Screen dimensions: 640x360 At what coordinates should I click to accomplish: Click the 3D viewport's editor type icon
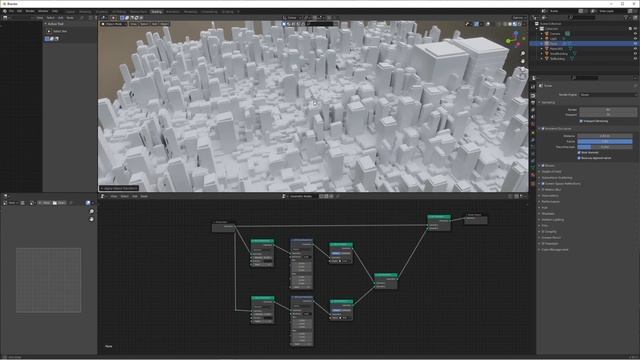tap(104, 18)
